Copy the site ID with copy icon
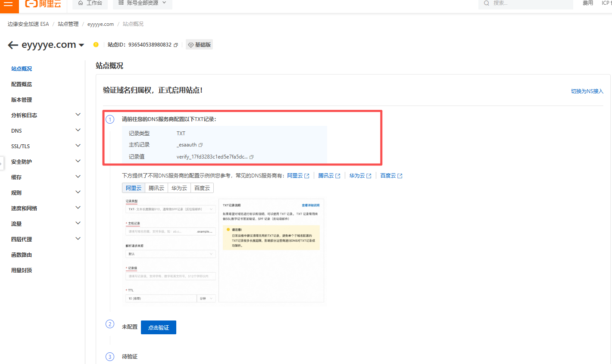The image size is (612, 364). point(176,45)
